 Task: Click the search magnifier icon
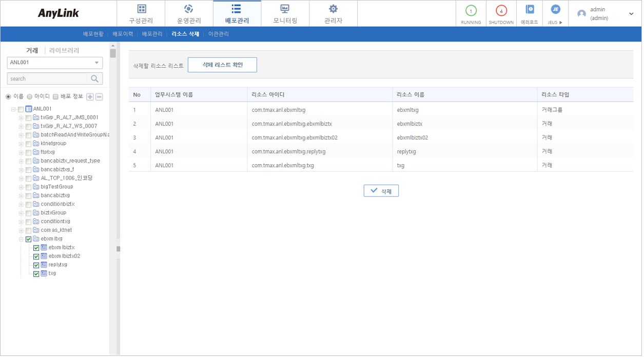coord(95,79)
